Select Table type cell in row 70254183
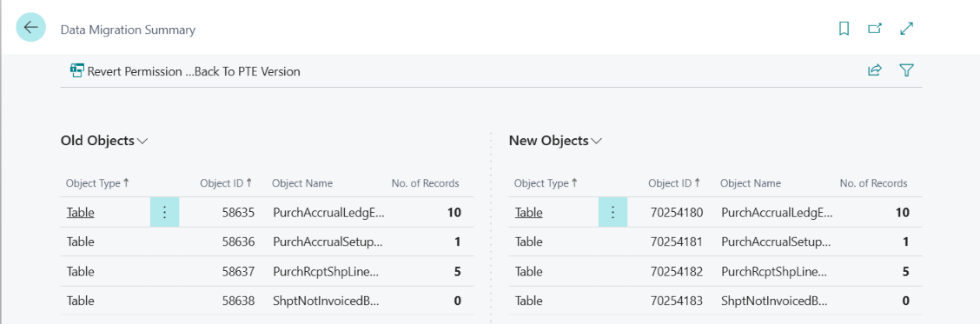 point(529,301)
